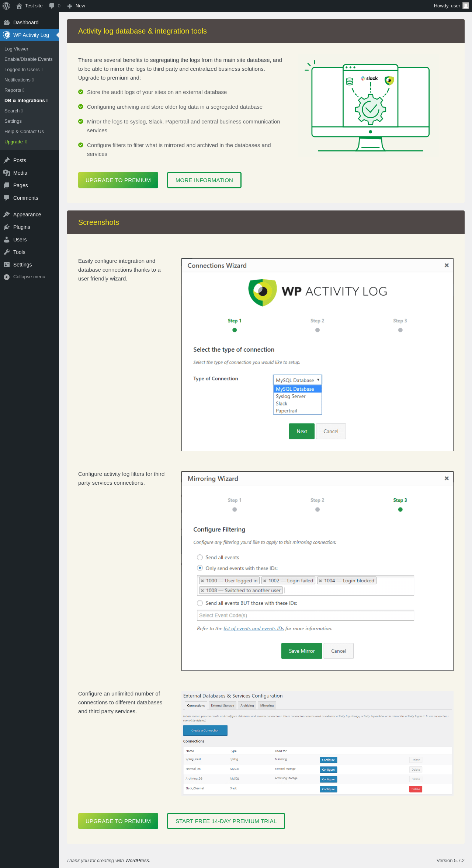The image size is (472, 868).
Task: Click the Pages icon in sidebar
Action: tap(7, 185)
